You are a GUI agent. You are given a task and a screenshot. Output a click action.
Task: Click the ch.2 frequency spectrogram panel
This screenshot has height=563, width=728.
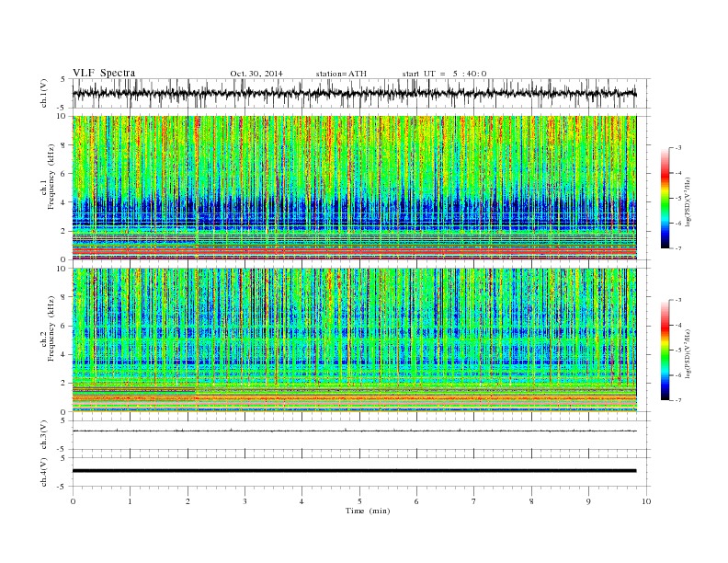click(354, 339)
